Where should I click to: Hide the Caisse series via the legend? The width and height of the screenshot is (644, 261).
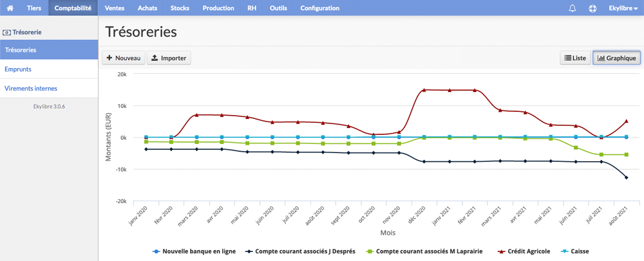click(x=574, y=251)
